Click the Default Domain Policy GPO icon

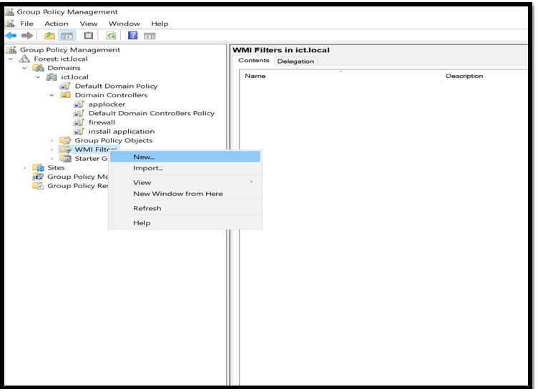[65, 86]
